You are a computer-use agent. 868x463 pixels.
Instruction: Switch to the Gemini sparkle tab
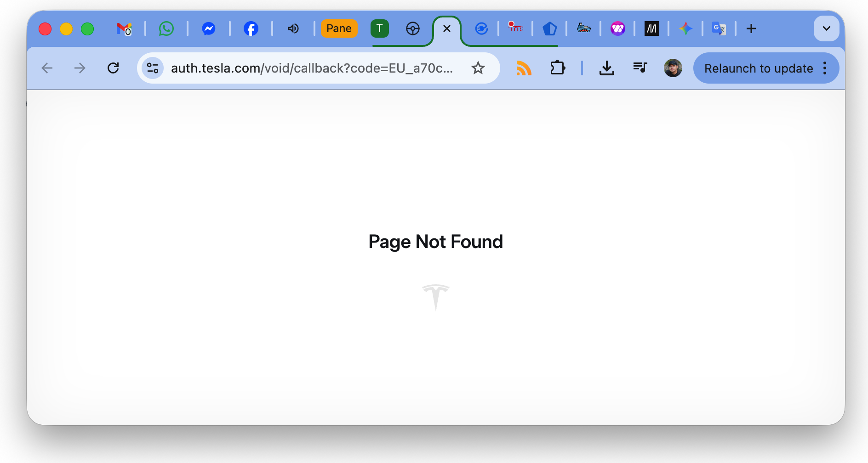(x=685, y=29)
